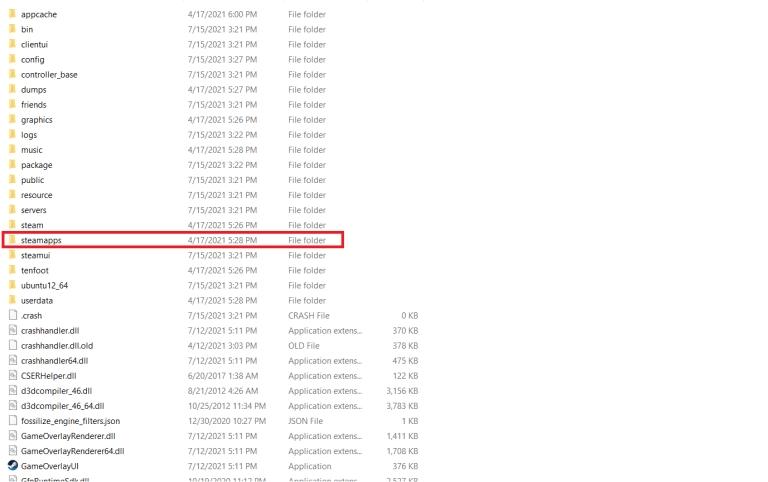
Task: Click the userdata folder icon
Action: click(13, 300)
